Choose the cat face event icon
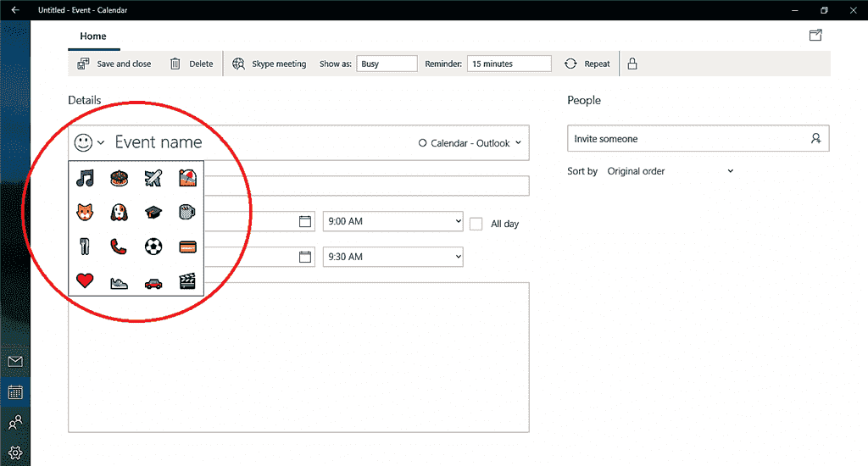868x466 pixels. pyautogui.click(x=85, y=212)
